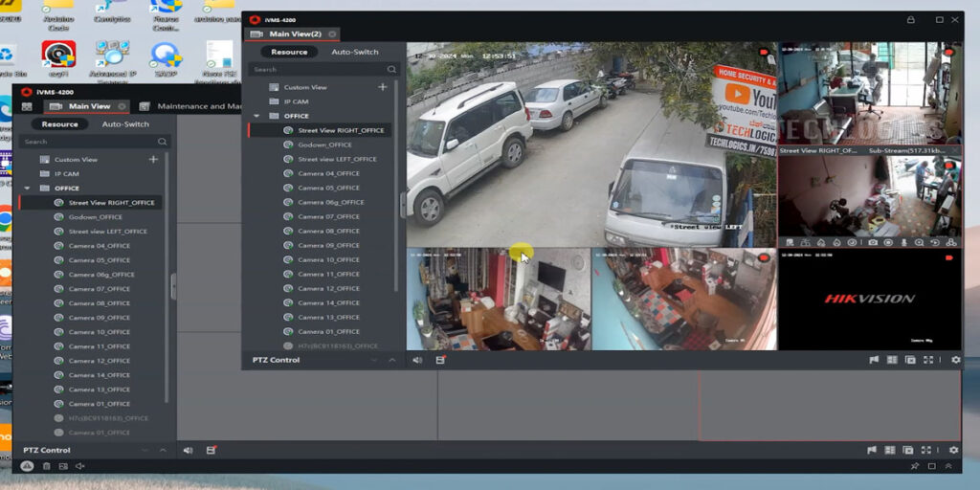Viewport: 980px width, 490px height.
Task: Switch to the Auto-Switch tab in the front window
Action: coord(354,52)
